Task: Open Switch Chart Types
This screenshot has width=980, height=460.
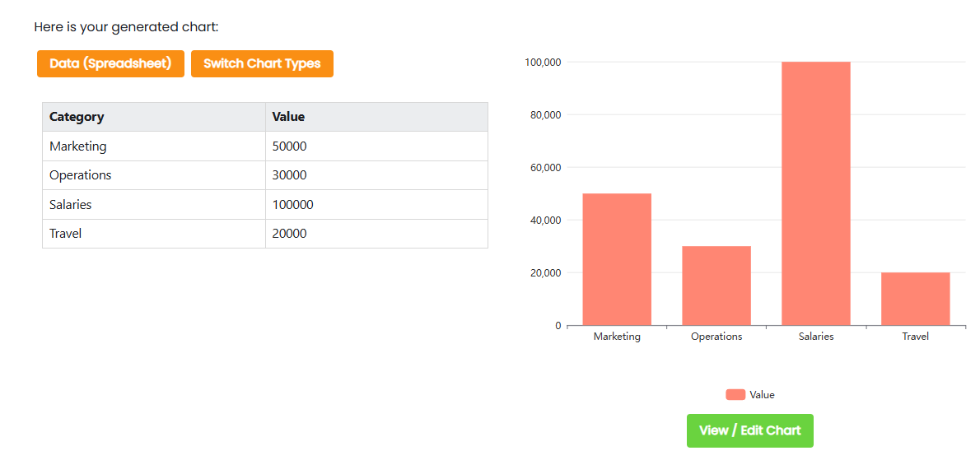Action: pos(262,63)
